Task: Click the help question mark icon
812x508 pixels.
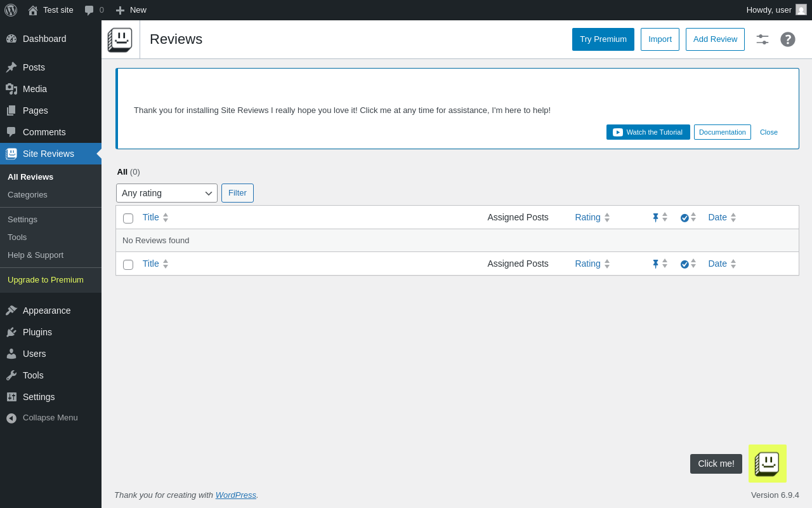Action: point(788,39)
